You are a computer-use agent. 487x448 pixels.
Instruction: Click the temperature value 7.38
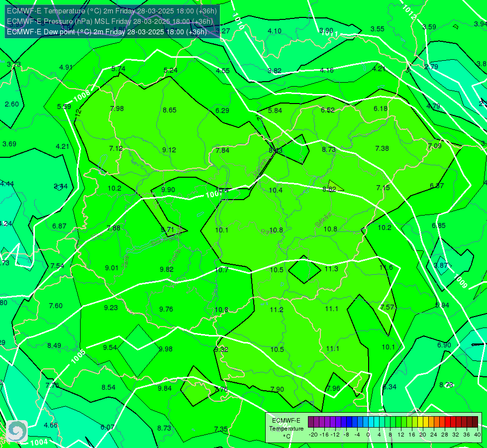pyautogui.click(x=382, y=149)
